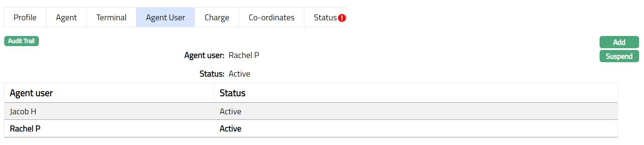The height and width of the screenshot is (145, 644).
Task: Open the Status tab label
Action: [x=325, y=17]
